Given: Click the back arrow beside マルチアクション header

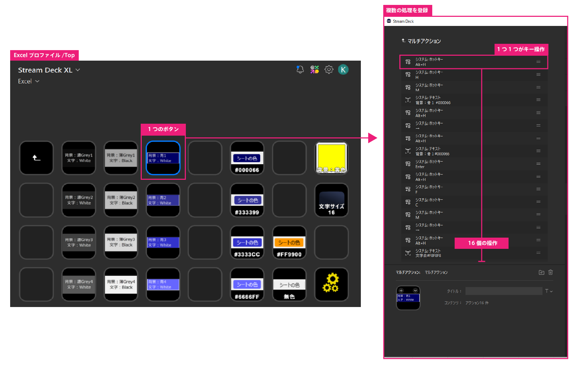Looking at the screenshot, I should click(x=403, y=41).
